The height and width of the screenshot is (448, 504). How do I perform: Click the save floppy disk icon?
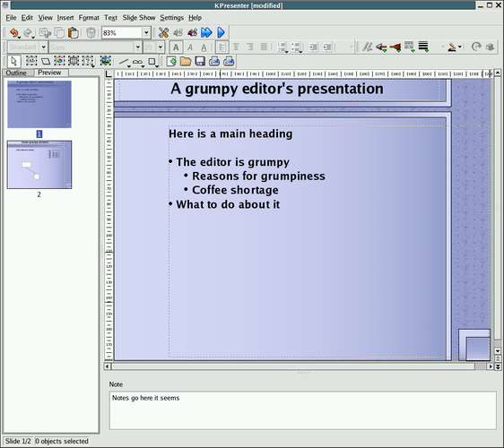200,61
